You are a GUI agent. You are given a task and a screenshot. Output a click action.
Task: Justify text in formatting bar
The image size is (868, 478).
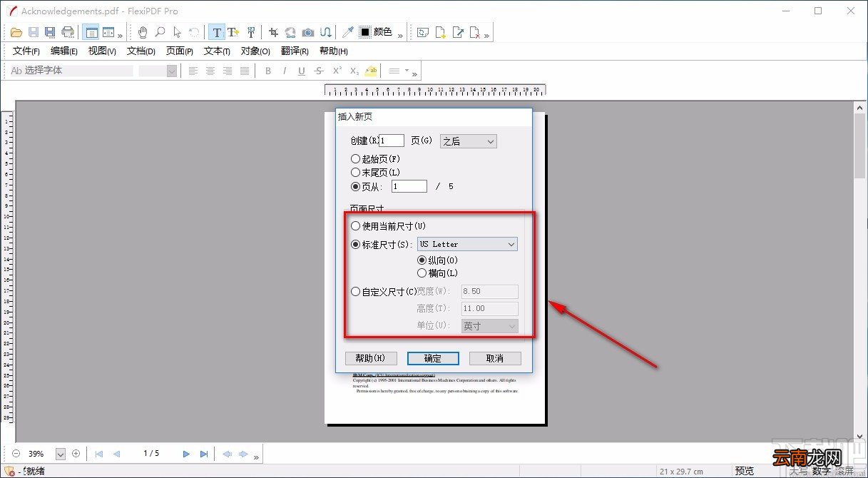click(x=245, y=71)
